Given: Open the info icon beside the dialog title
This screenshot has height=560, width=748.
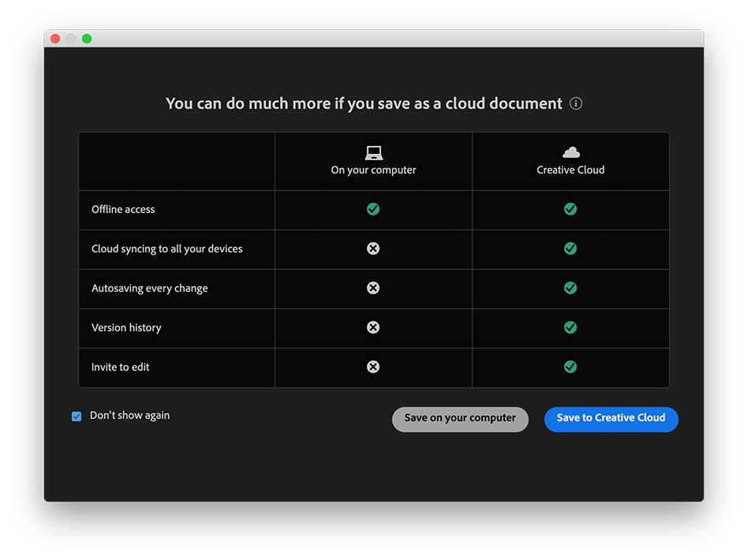Looking at the screenshot, I should coord(576,103).
